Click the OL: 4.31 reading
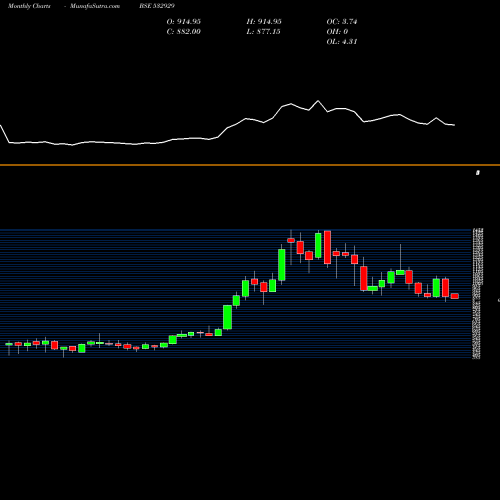This screenshot has height=500, width=500. pyautogui.click(x=342, y=42)
